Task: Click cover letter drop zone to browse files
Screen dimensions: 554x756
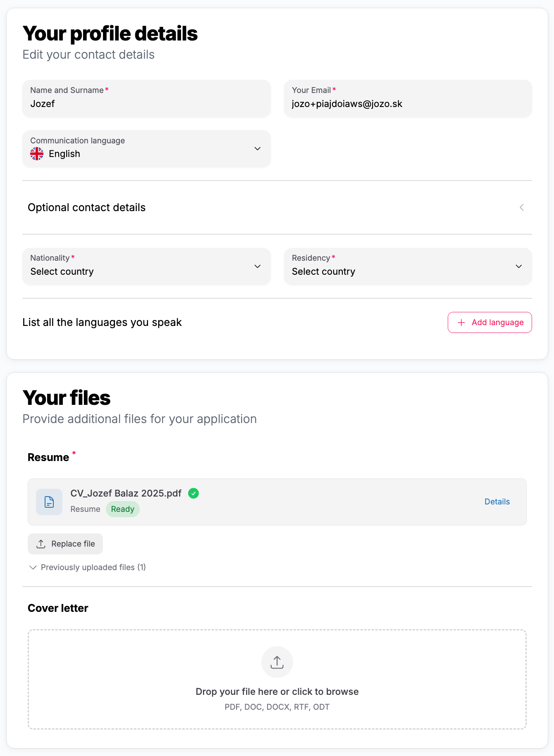Action: [277, 680]
